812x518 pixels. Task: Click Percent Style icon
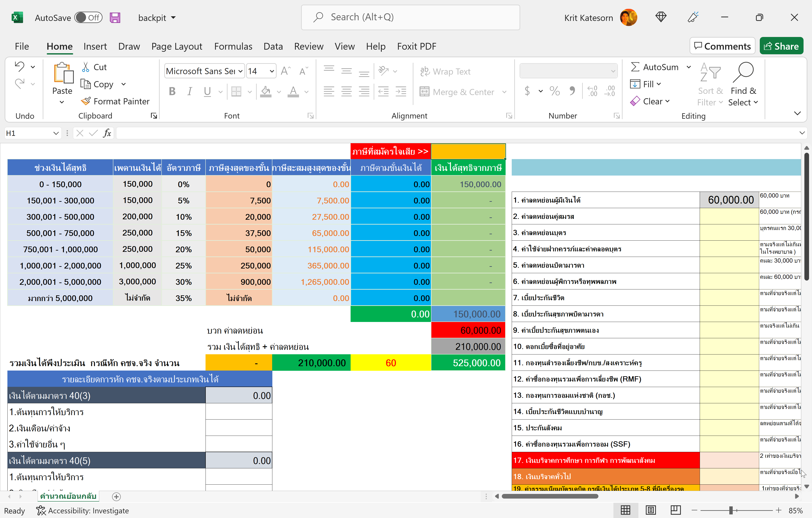[x=555, y=91]
